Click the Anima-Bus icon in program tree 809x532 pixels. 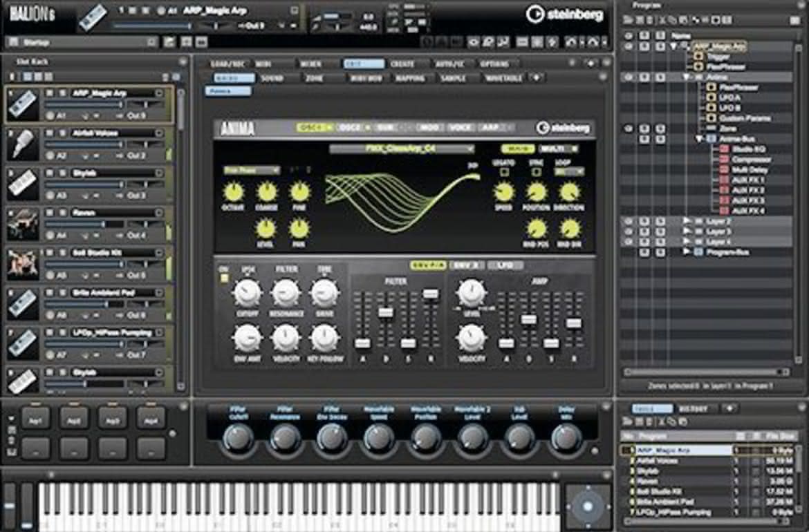click(x=710, y=139)
